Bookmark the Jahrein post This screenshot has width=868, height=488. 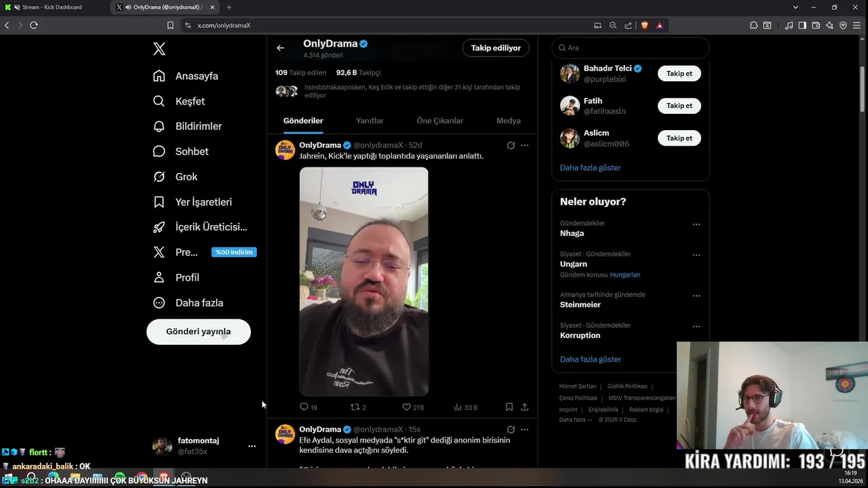[x=509, y=407]
